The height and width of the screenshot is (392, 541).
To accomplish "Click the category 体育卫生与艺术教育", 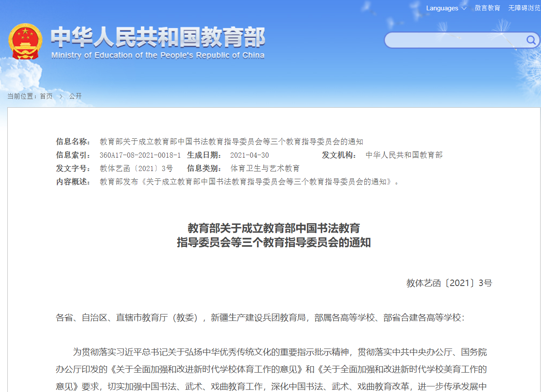I will [265, 168].
